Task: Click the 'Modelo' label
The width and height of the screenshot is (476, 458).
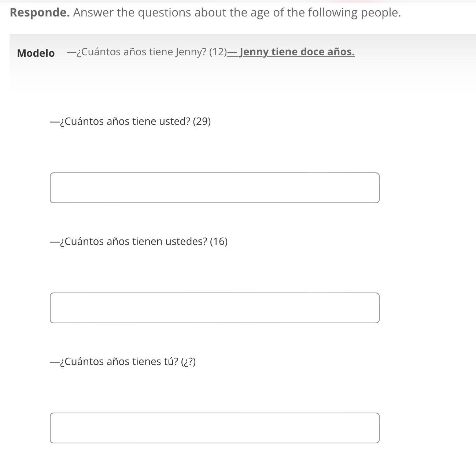Action: 36,53
